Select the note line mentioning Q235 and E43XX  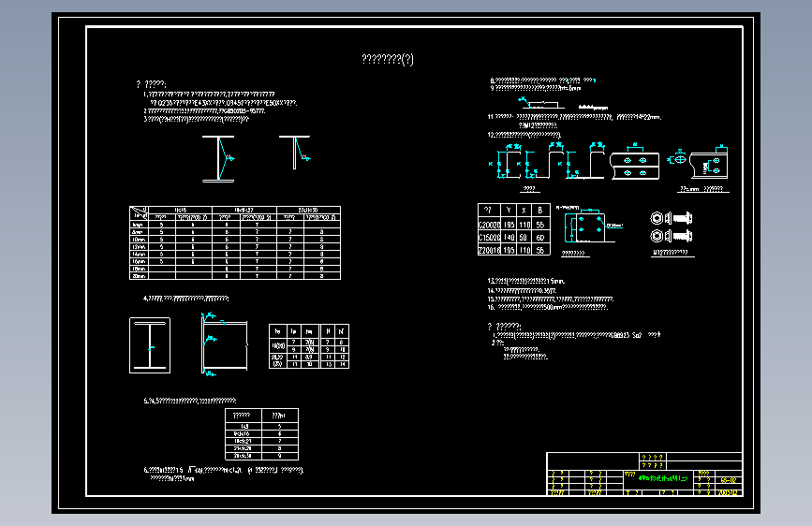223,103
